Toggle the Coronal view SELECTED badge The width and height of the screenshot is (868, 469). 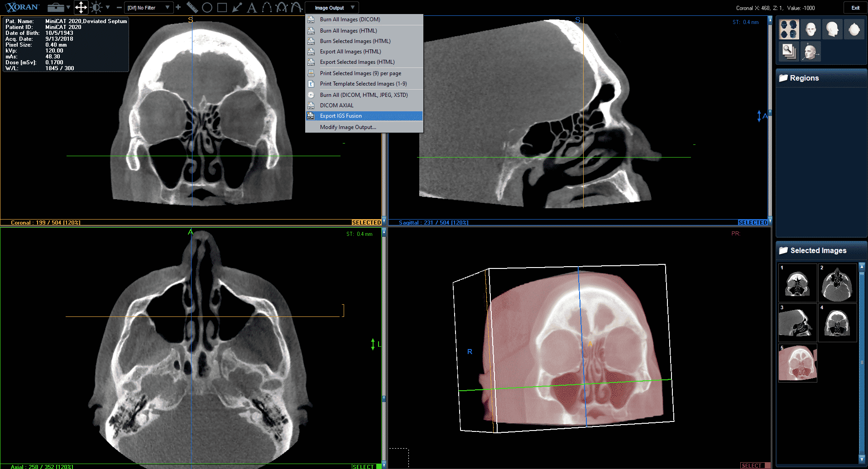pyautogui.click(x=366, y=222)
